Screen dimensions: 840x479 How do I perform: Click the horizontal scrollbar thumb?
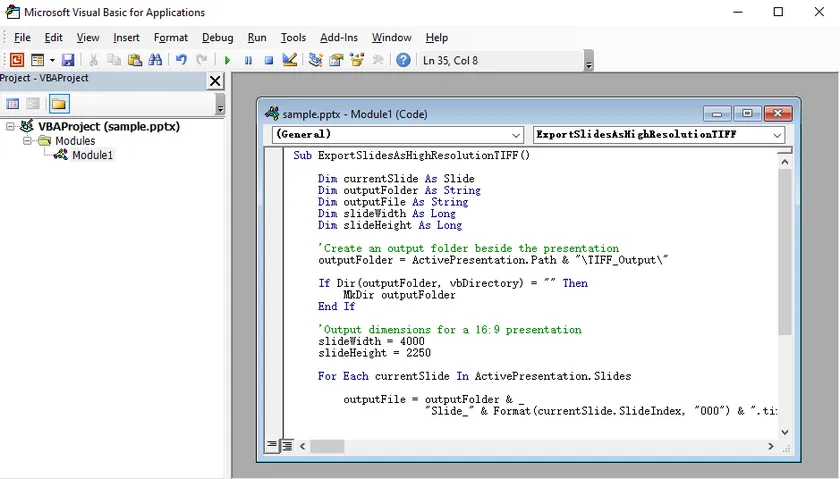tap(327, 446)
